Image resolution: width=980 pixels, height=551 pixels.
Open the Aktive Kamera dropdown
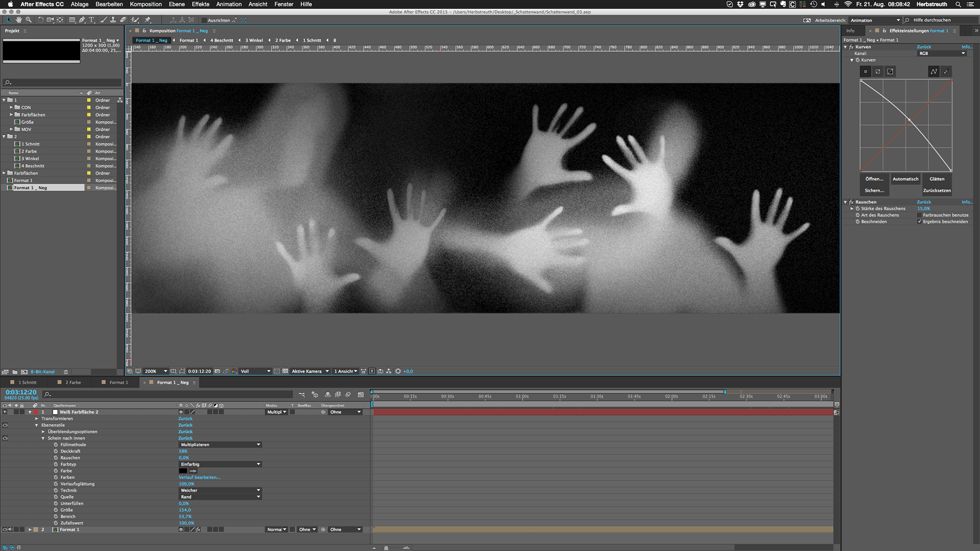pos(310,371)
